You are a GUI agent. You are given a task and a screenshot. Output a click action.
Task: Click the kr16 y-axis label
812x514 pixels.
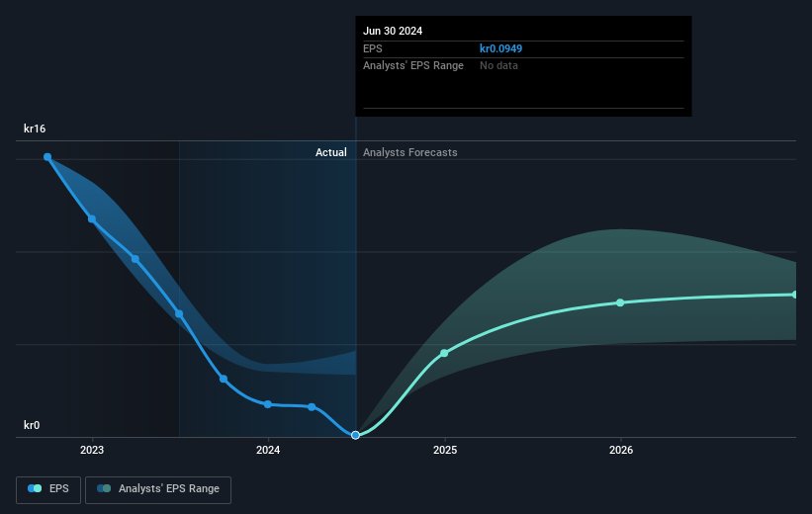click(35, 128)
